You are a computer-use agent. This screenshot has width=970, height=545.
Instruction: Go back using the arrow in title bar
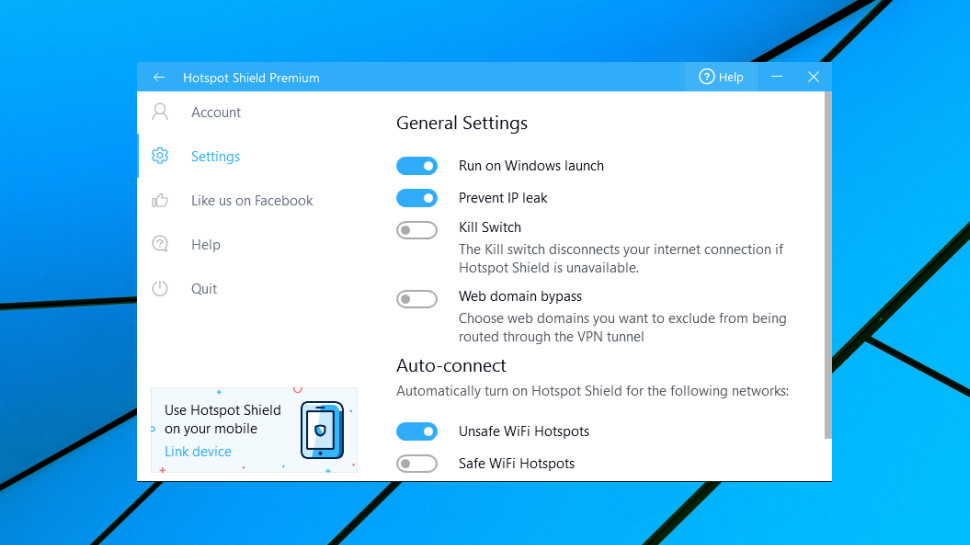pyautogui.click(x=159, y=77)
